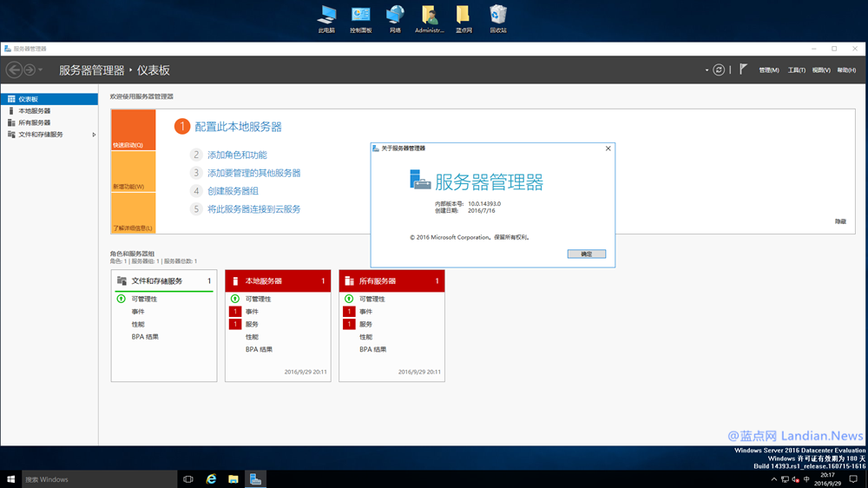Screen dimensions: 868x488
Task: Click 性能 in 文件和存储服务 tile
Action: click(138, 325)
